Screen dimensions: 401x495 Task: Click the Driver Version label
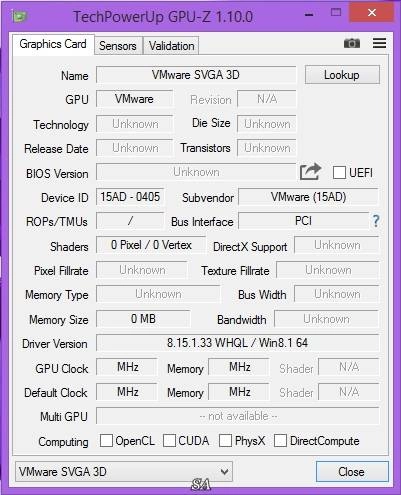pyautogui.click(x=55, y=344)
